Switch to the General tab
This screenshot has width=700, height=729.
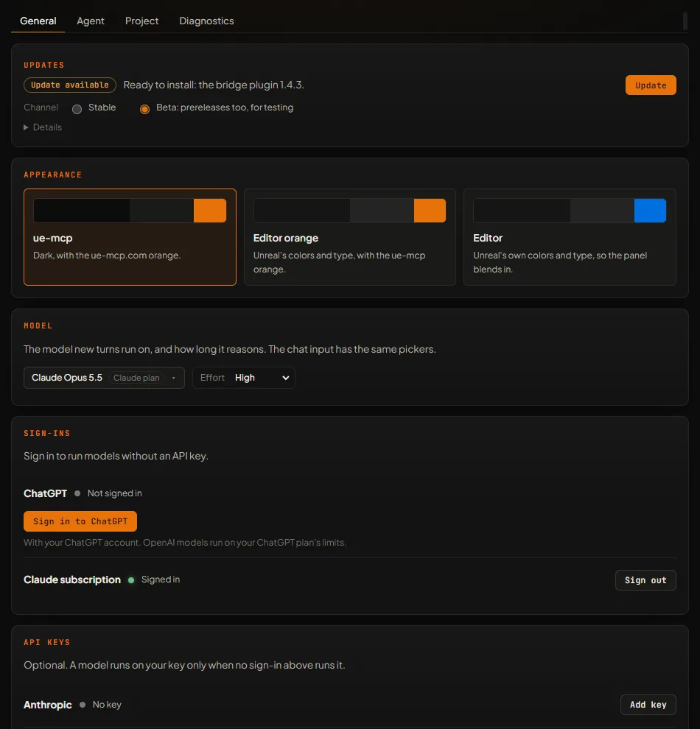38,21
